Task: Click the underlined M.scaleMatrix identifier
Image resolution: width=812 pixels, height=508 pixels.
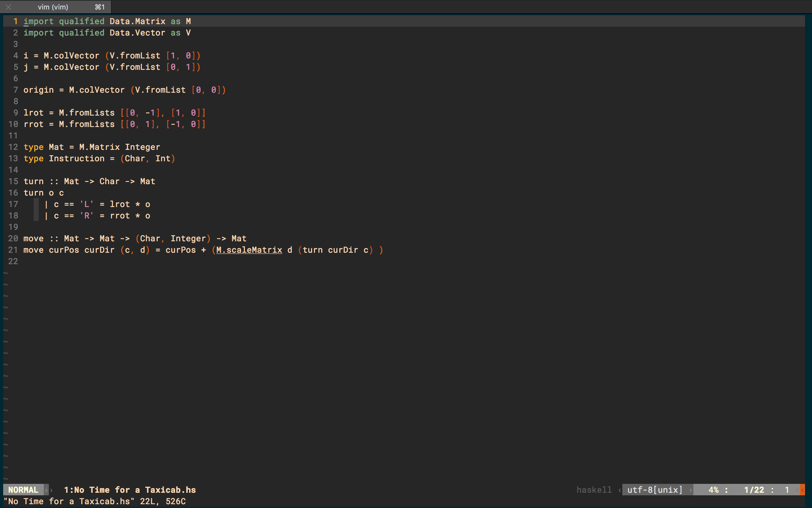Action: pos(249,250)
